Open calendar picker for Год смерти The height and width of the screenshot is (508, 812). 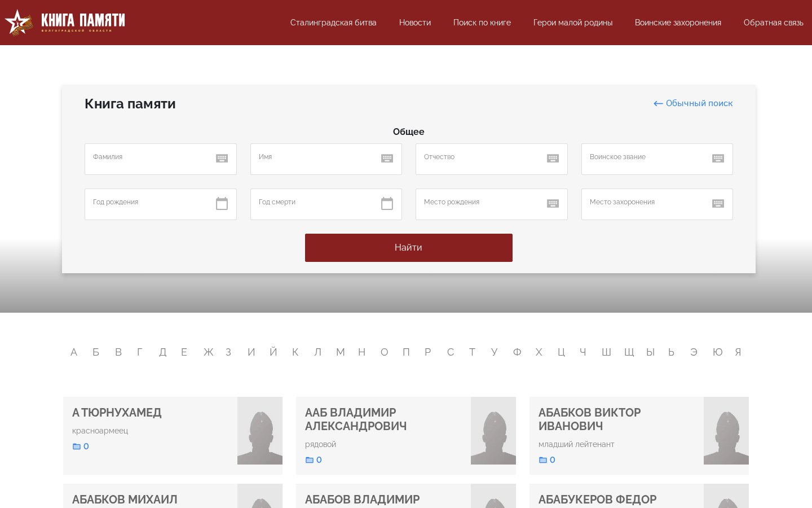point(387,203)
